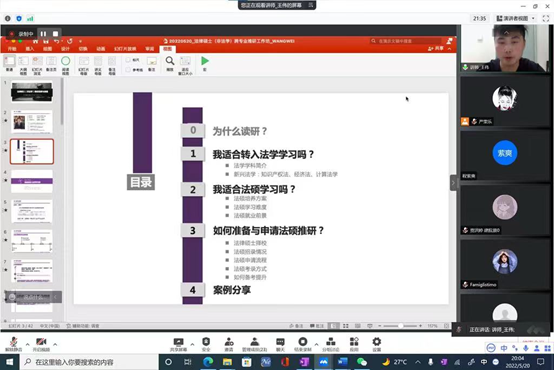Click the 共享 (Share) button in PowerPoint

[436, 48]
